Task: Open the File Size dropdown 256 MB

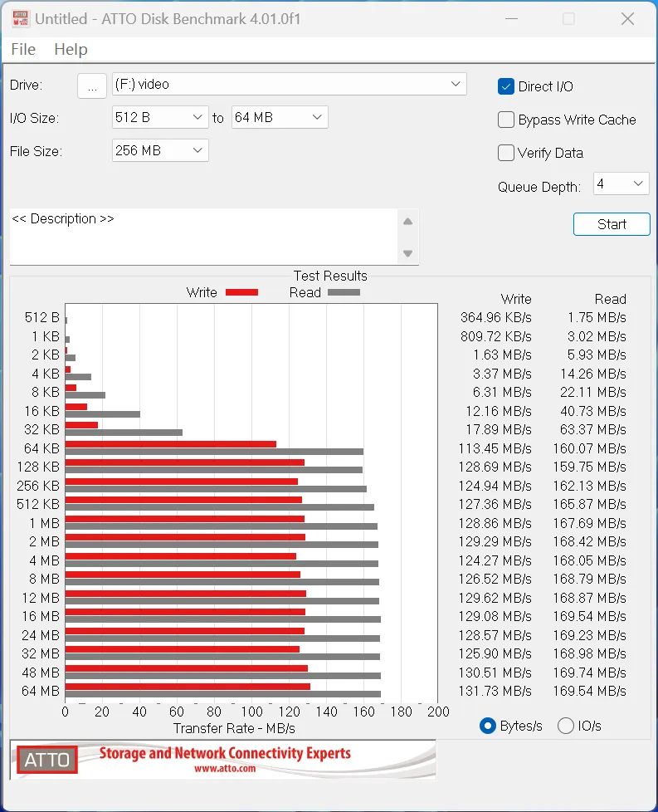Action: pyautogui.click(x=160, y=151)
